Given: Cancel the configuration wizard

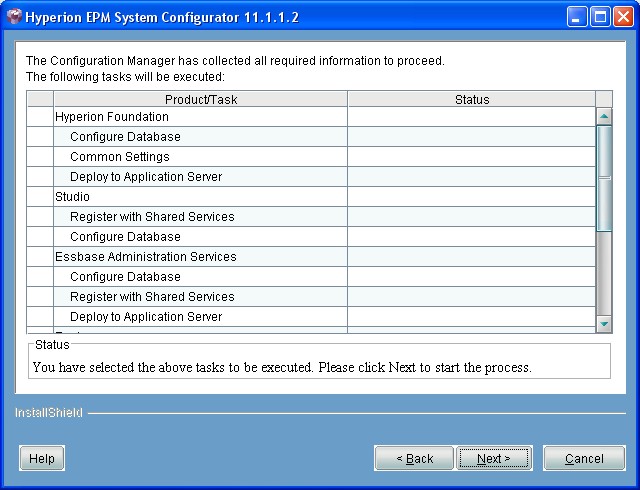Looking at the screenshot, I should point(584,458).
